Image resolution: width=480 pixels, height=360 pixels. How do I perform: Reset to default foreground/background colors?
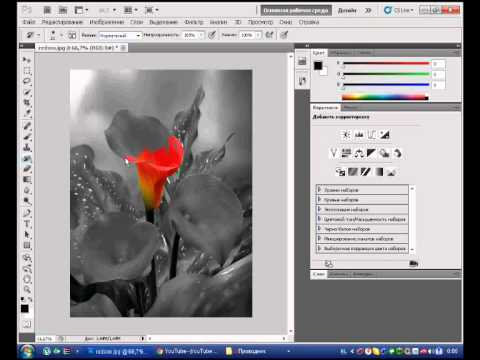(x=22, y=299)
